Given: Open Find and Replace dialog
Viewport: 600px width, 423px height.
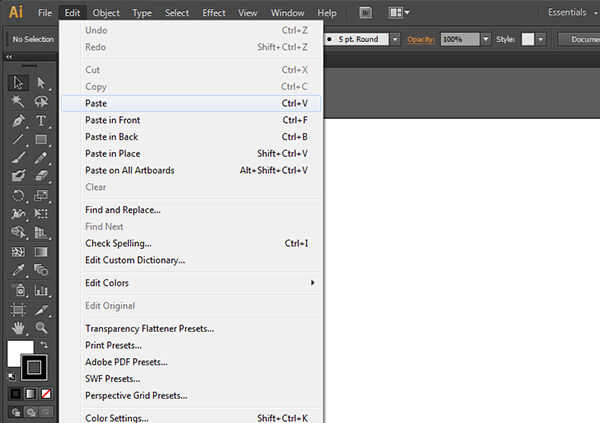Looking at the screenshot, I should pos(191,210).
